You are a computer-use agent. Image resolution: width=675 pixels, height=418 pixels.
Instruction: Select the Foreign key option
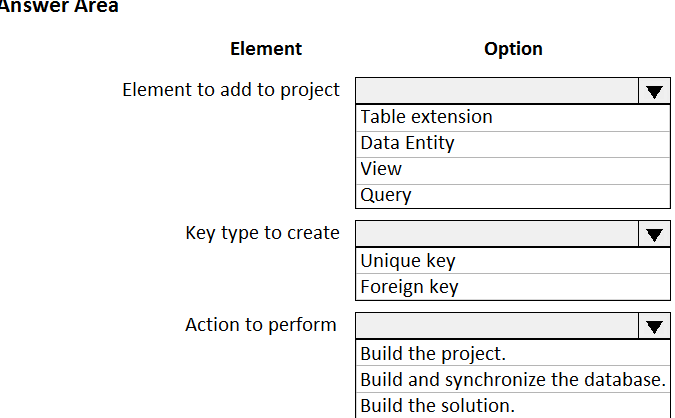(409, 287)
